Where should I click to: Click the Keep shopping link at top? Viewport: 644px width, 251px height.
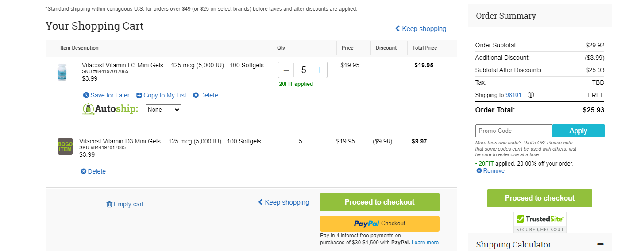pyautogui.click(x=421, y=29)
